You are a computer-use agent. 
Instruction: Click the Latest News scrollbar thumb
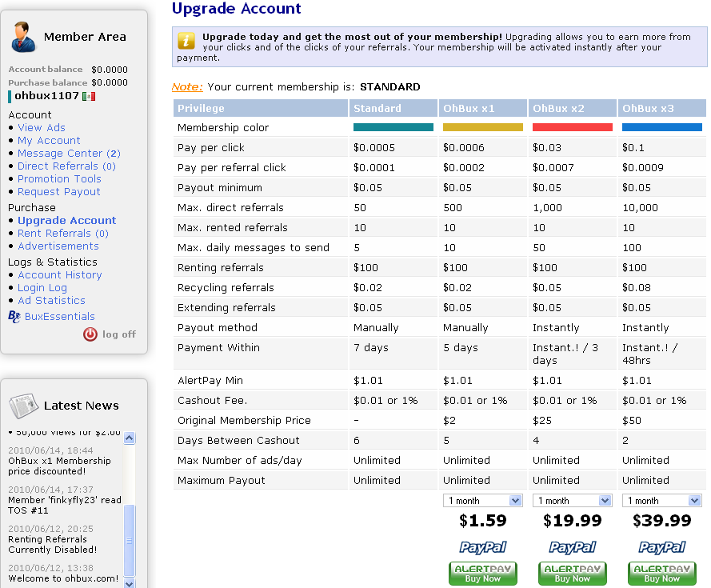(x=130, y=540)
